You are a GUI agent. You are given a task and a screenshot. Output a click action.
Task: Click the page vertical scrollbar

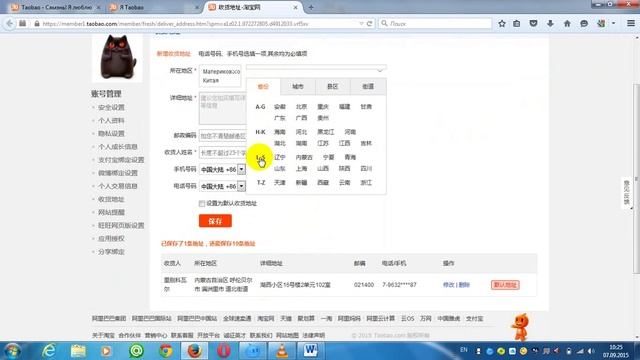(636, 180)
